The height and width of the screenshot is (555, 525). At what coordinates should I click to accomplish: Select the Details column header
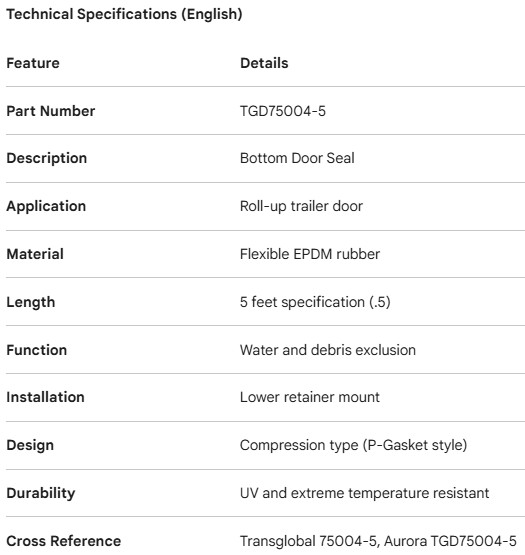point(264,63)
